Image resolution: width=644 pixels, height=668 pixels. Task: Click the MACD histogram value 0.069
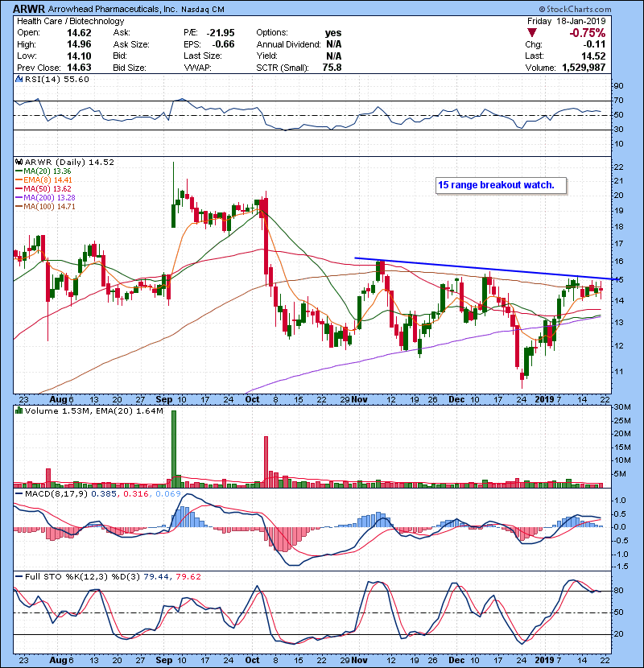(168, 493)
